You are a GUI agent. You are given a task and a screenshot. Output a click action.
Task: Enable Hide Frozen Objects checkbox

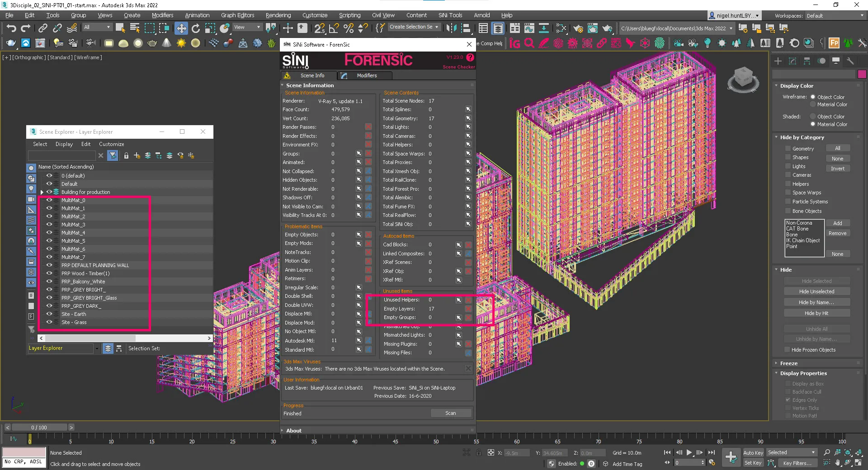tap(787, 350)
